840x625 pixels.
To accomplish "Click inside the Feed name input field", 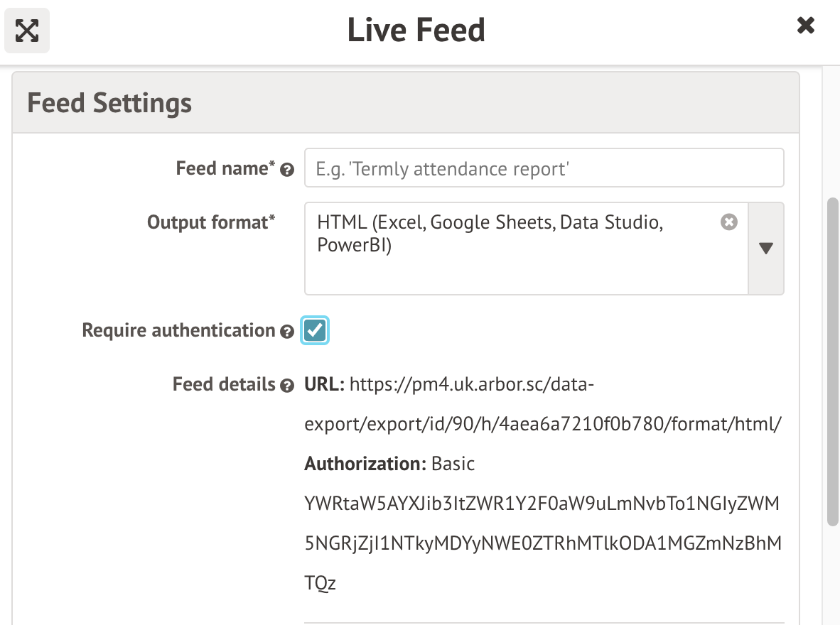I will pos(544,168).
